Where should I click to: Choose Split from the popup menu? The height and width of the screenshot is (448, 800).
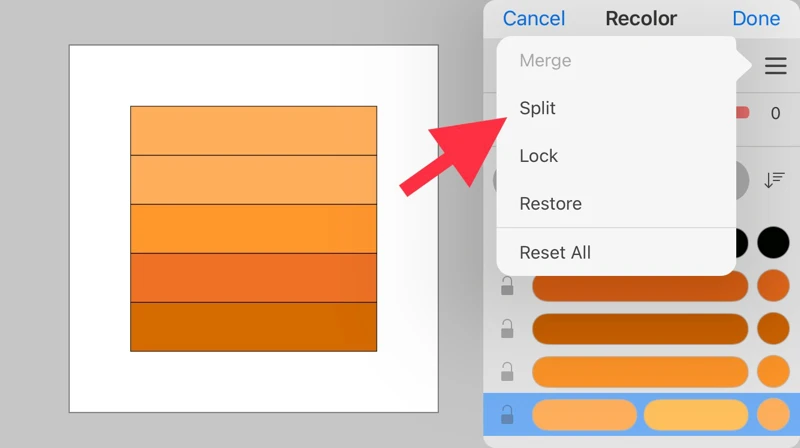[538, 108]
